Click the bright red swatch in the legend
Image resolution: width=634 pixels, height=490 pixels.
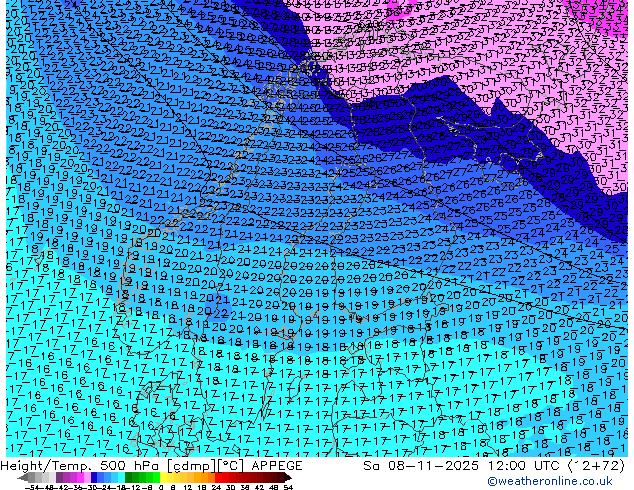pos(218,477)
